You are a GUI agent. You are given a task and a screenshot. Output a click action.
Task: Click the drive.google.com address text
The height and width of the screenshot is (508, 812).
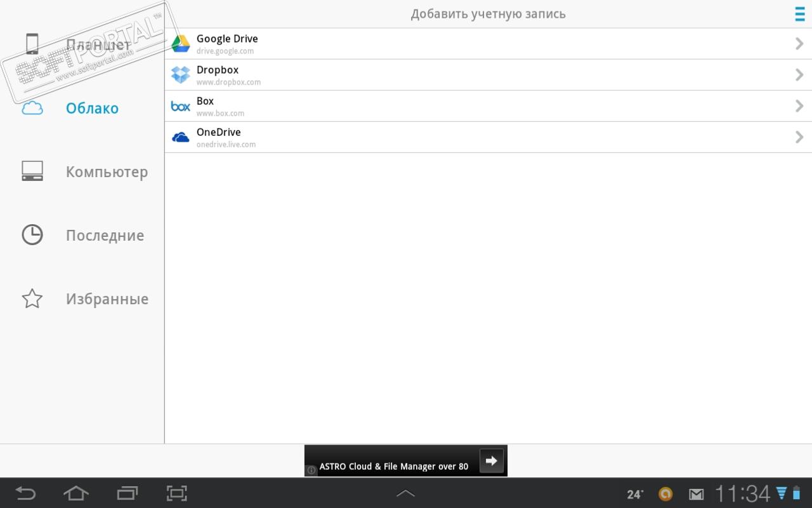(x=225, y=51)
